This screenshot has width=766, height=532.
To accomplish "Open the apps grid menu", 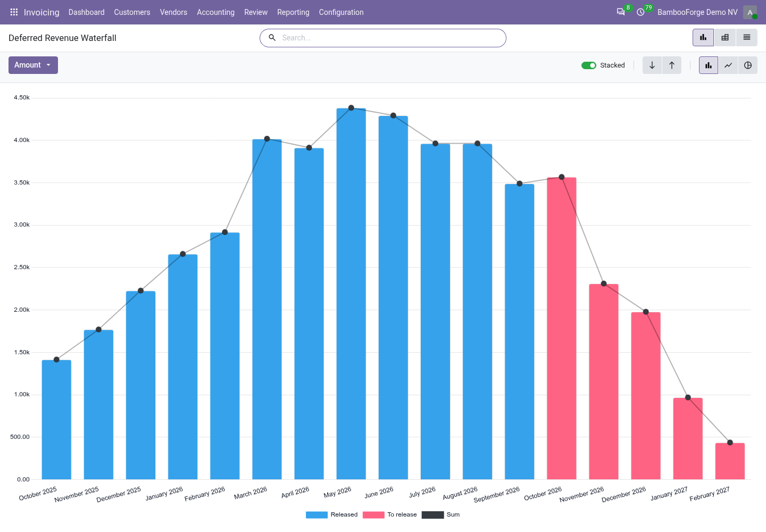I will (x=14, y=12).
